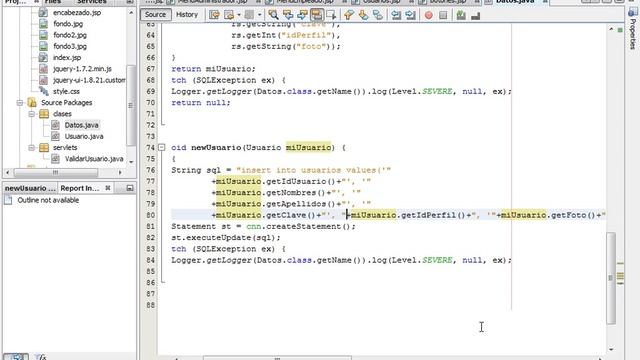
Task: Jump to Previous Bookmark icon
Action: click(x=349, y=15)
